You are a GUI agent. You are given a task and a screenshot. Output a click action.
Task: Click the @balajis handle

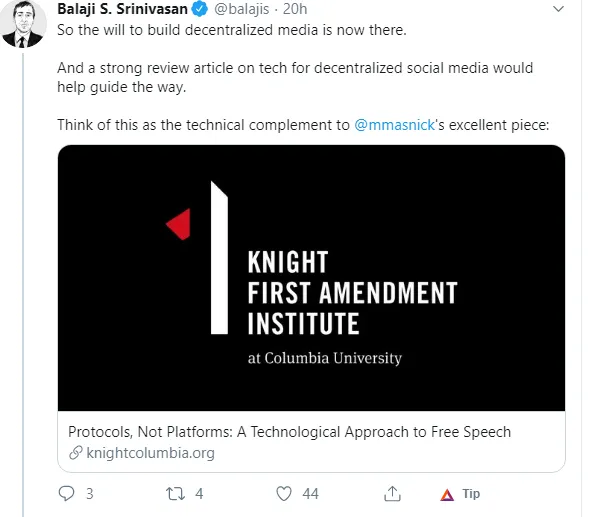[242, 9]
